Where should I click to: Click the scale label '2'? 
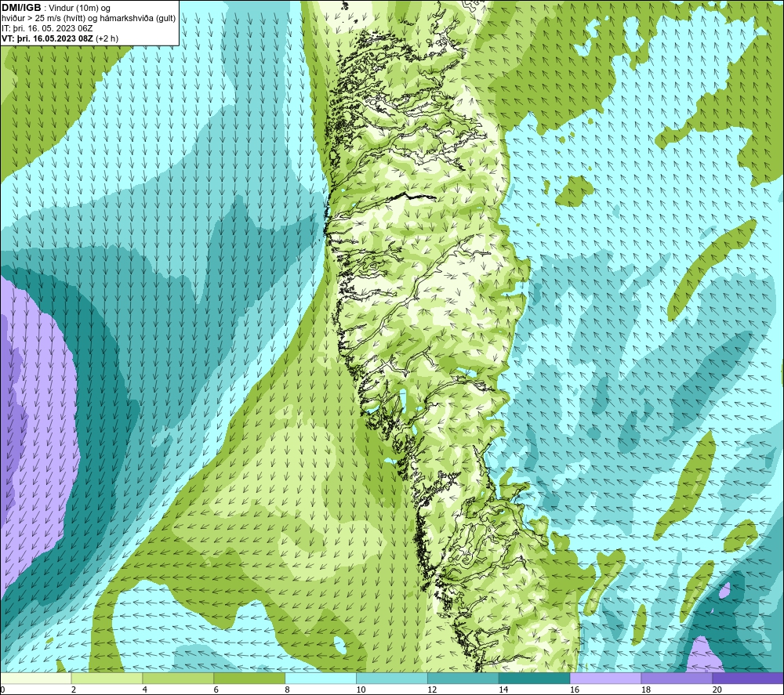[74, 690]
